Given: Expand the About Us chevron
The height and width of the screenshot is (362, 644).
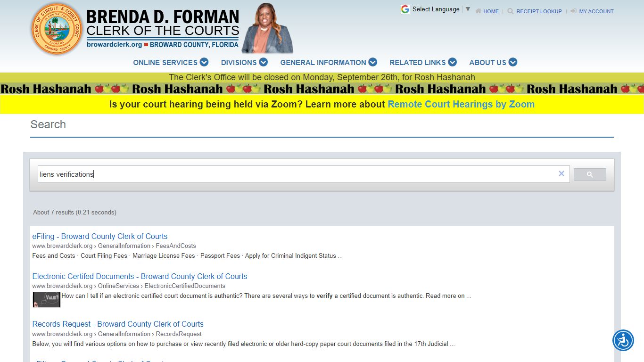Looking at the screenshot, I should 513,62.
